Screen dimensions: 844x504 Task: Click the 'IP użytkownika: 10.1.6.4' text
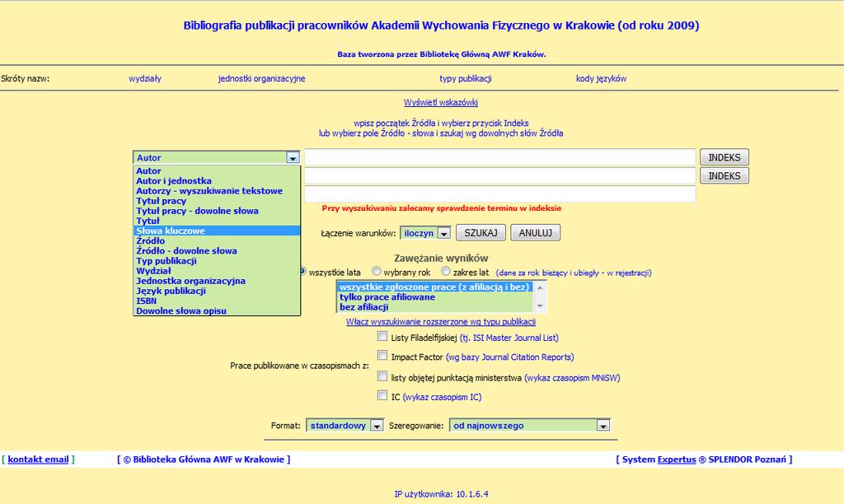[442, 494]
